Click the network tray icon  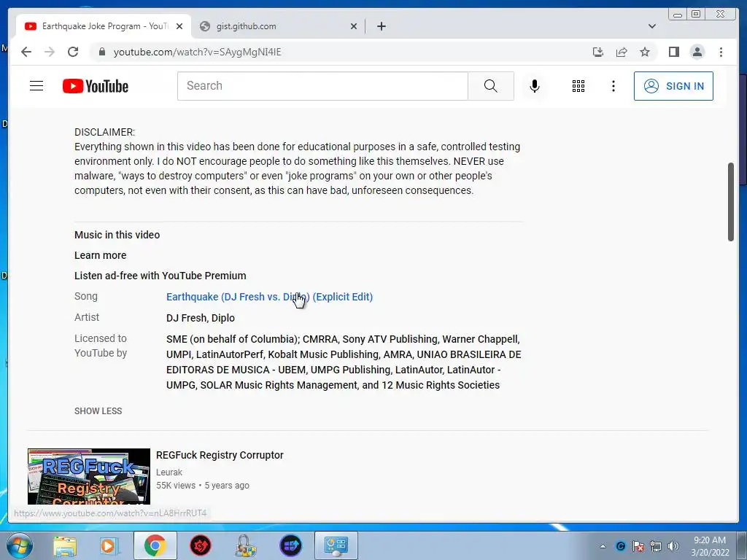point(656,546)
